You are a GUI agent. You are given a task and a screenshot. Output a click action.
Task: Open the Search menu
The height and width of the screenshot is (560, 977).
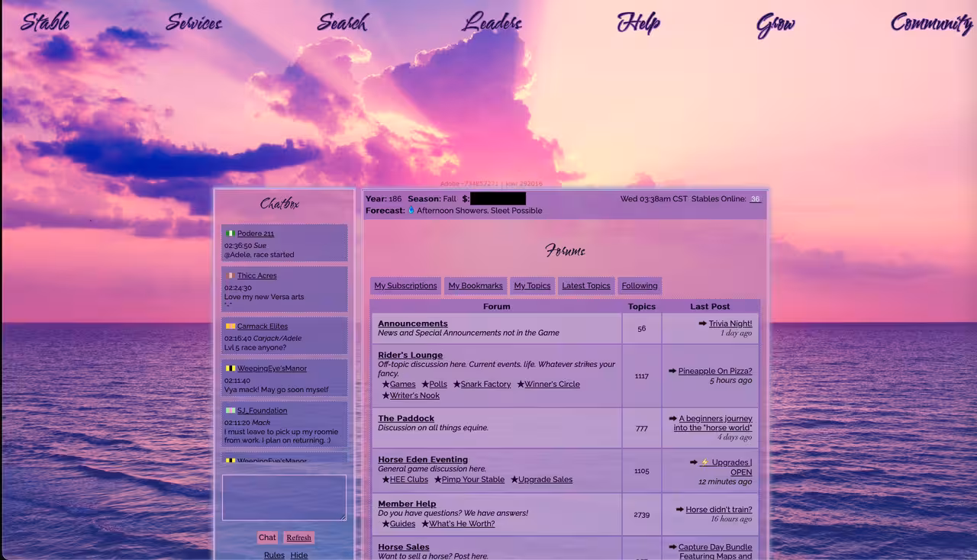(x=343, y=22)
